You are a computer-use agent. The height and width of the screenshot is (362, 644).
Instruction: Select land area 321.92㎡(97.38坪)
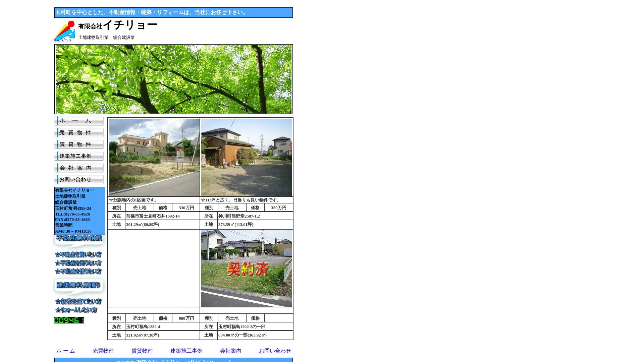point(143,335)
